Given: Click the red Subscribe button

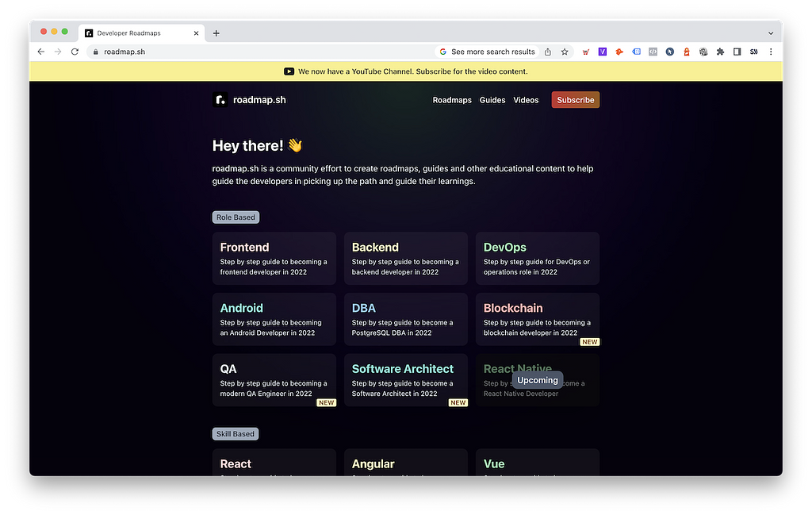Looking at the screenshot, I should tap(576, 100).
